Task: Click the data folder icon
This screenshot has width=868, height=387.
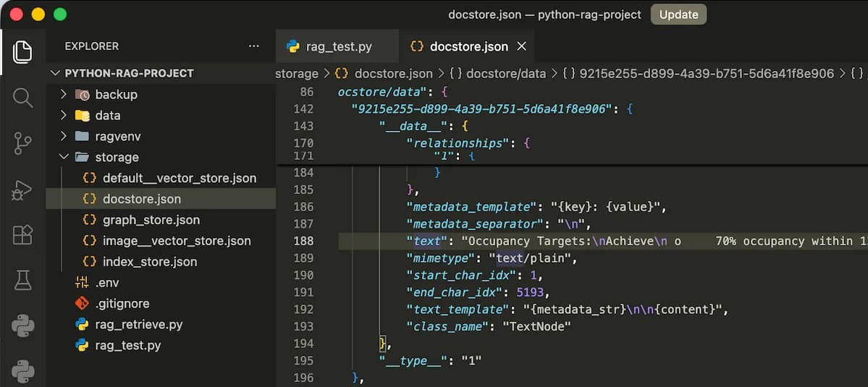Action: tap(82, 116)
